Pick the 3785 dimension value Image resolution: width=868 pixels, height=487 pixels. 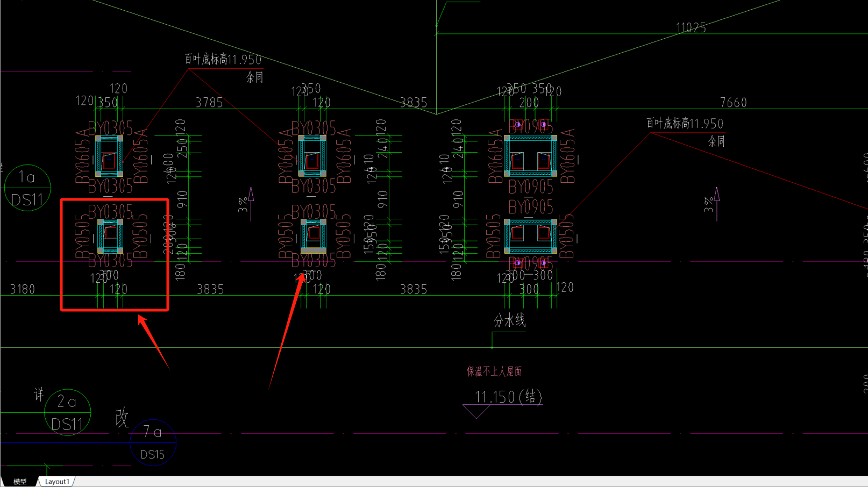209,103
